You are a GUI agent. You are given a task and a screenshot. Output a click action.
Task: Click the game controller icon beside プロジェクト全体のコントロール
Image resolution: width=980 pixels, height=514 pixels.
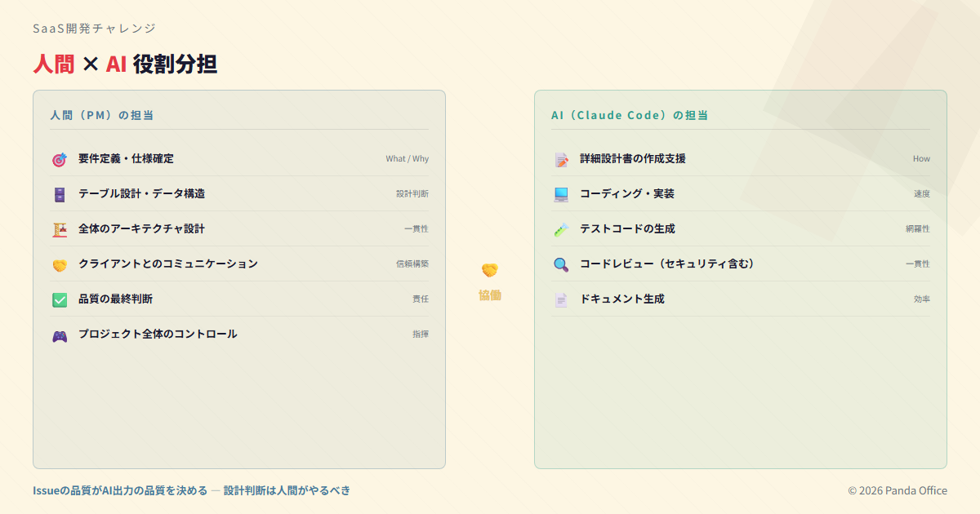point(60,335)
